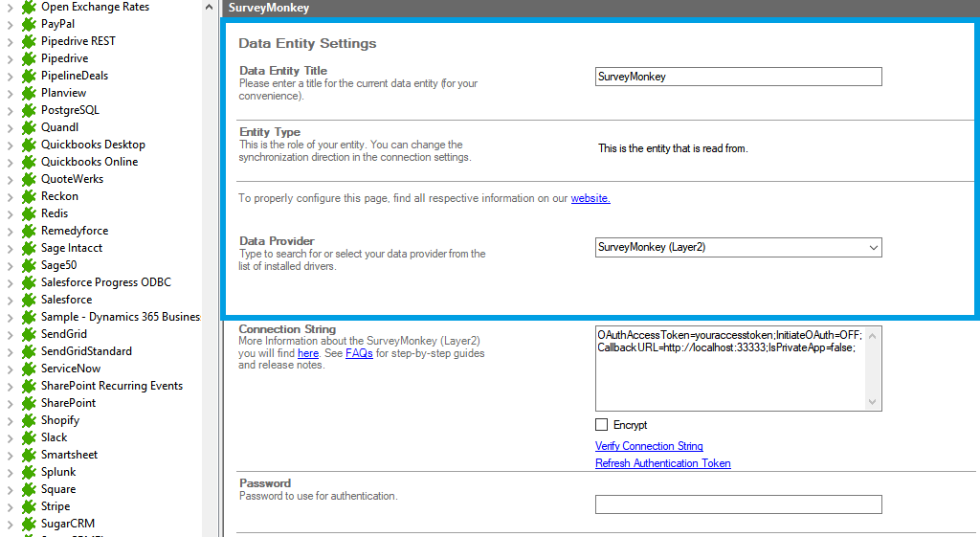Select the SendGridStandard tree item

point(86,351)
